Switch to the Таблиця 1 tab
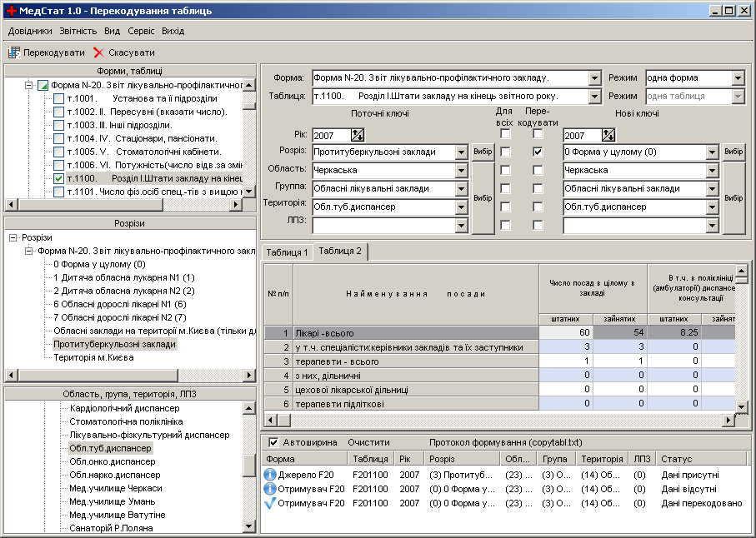 pyautogui.click(x=287, y=252)
